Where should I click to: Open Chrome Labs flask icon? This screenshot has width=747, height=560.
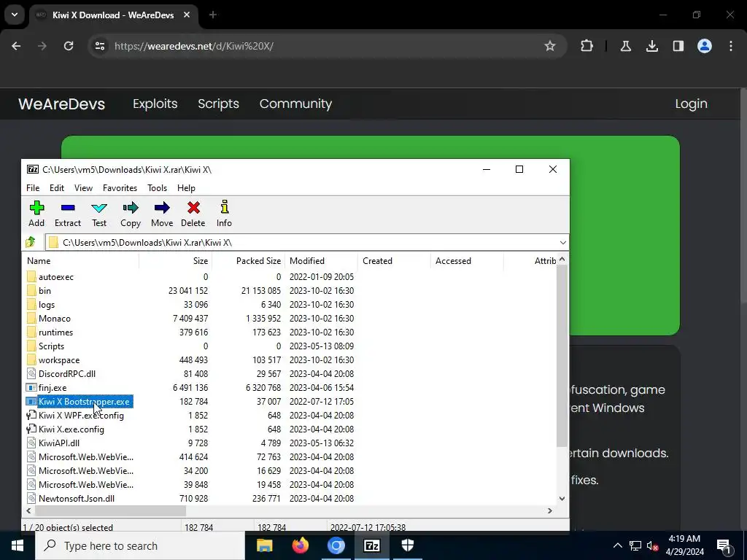[x=625, y=46]
